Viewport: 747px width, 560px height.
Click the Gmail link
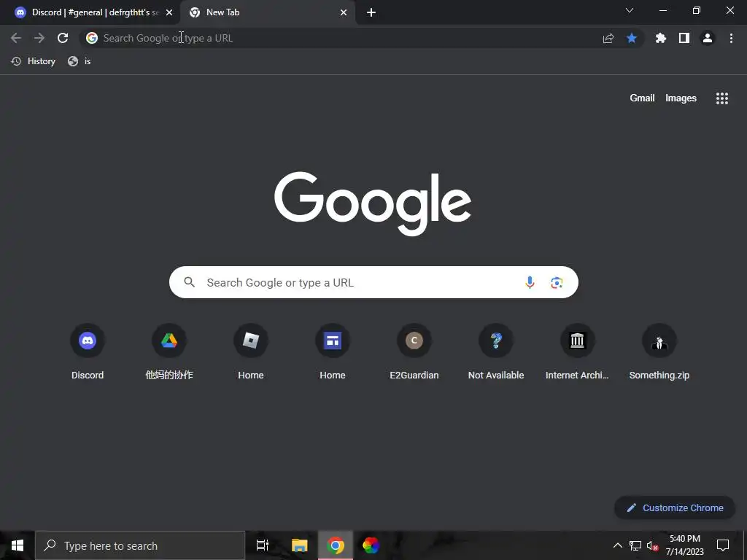(x=642, y=98)
